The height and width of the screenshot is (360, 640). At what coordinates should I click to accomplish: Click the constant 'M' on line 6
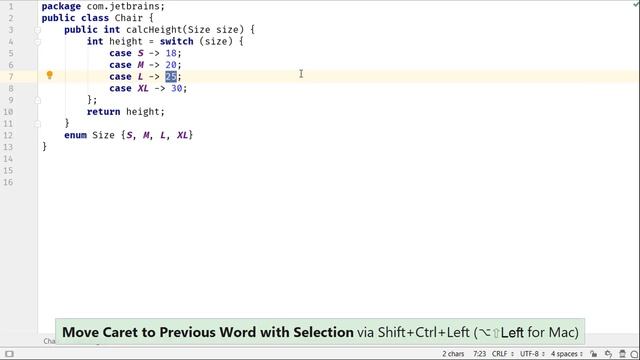(140, 65)
